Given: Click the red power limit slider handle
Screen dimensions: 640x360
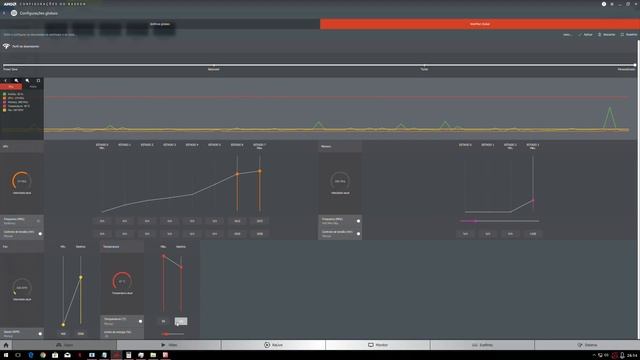Looking at the screenshot, I should (x=166, y=334).
